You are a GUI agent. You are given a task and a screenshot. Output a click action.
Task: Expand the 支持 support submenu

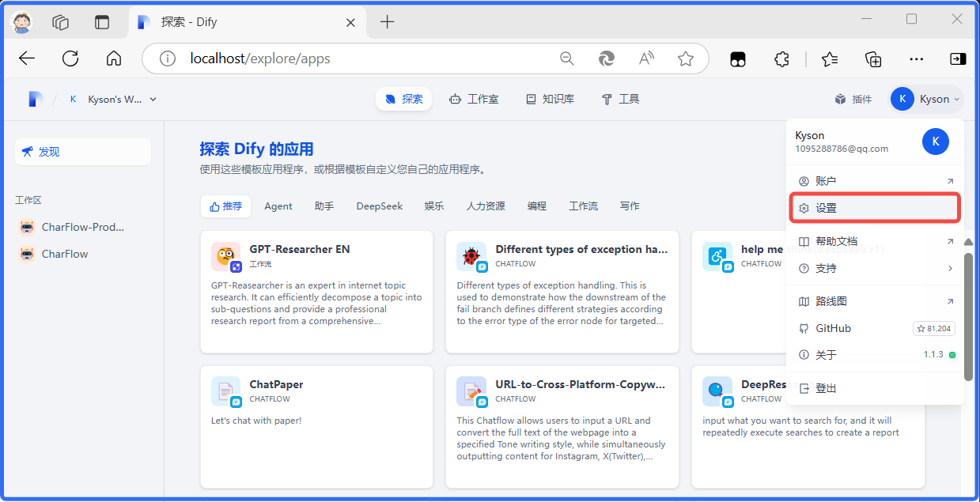click(875, 268)
